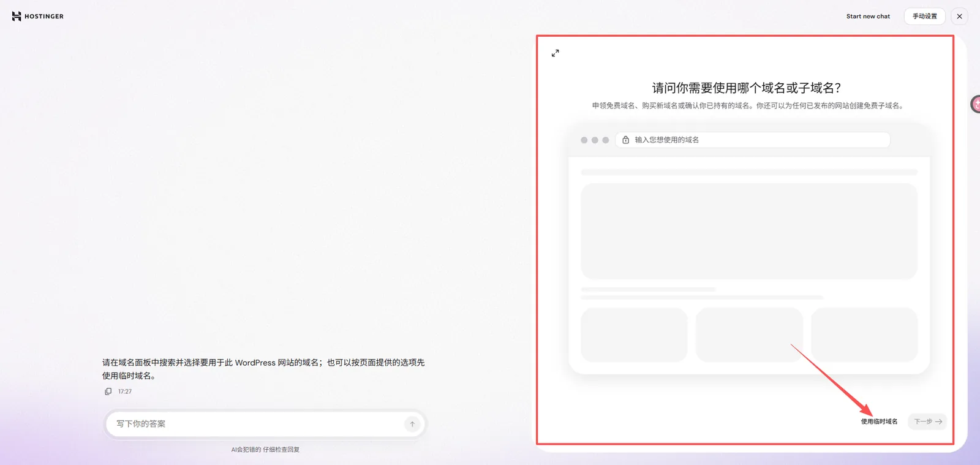Click the heading 请问你需要使用哪个域名或子域名

(746, 88)
